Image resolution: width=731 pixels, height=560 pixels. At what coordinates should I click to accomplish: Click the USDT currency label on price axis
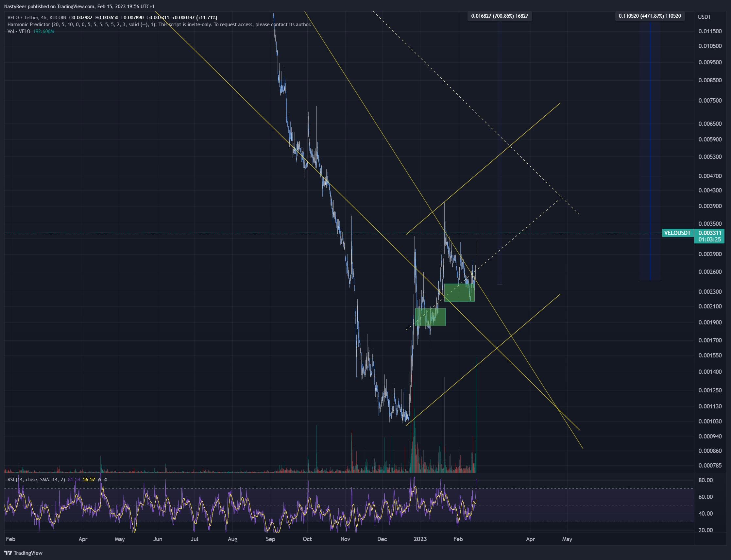[704, 17]
